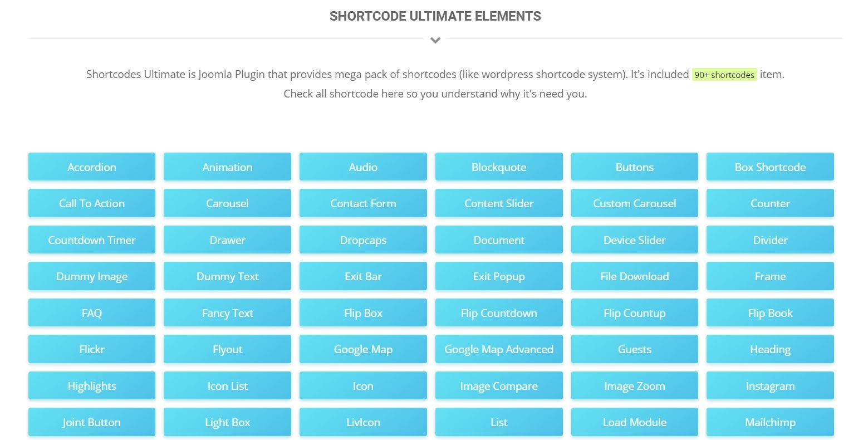Open File Download shortcode
The height and width of the screenshot is (440, 868).
pyautogui.click(x=634, y=276)
